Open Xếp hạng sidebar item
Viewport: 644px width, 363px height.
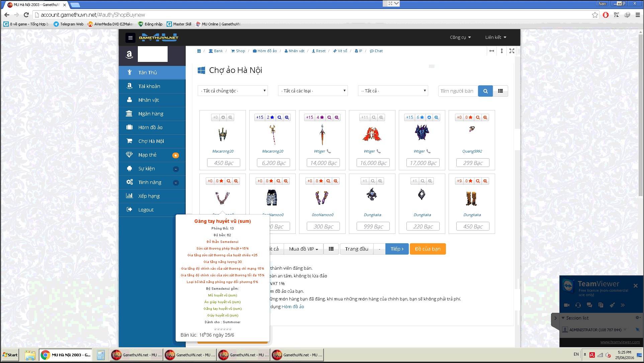coord(152,196)
